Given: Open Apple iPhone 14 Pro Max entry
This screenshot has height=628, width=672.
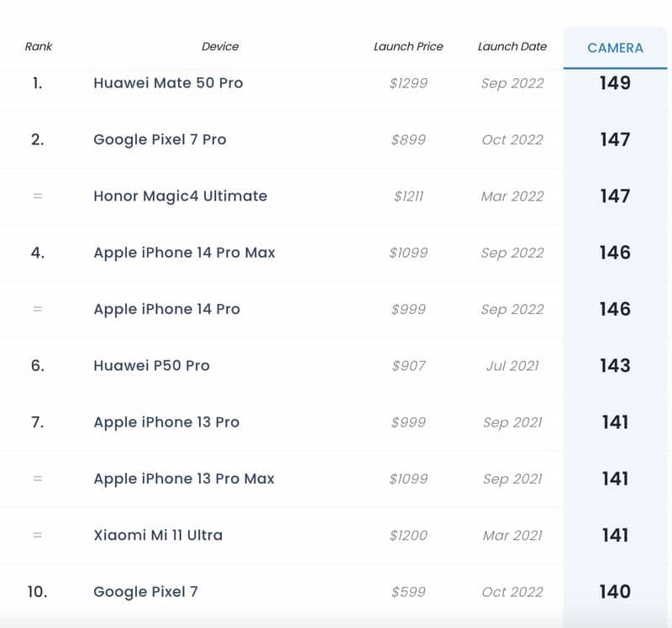Looking at the screenshot, I should pos(184,253).
